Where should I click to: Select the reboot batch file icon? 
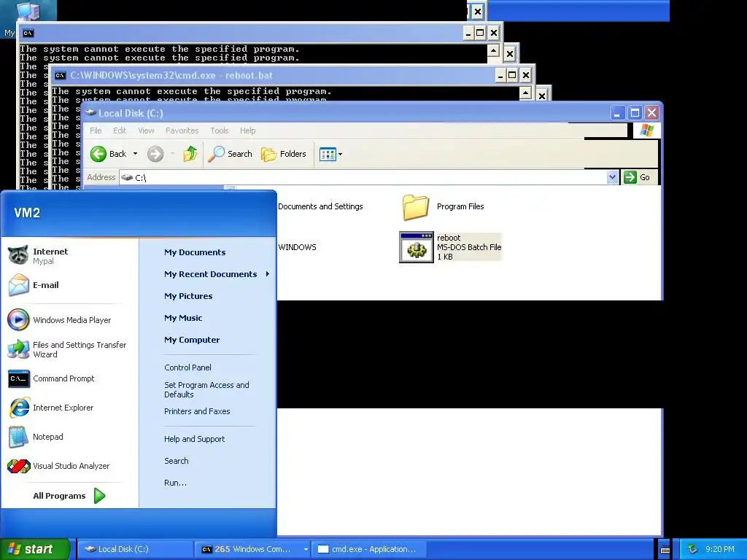[x=417, y=247]
